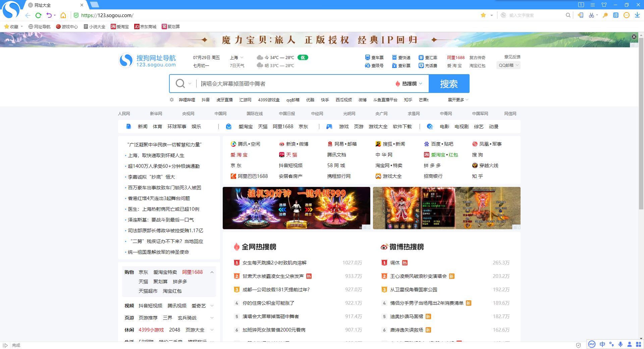This screenshot has width=644, height=349.
Task: Activate the iFLY voice input microphone
Action: coord(620,344)
